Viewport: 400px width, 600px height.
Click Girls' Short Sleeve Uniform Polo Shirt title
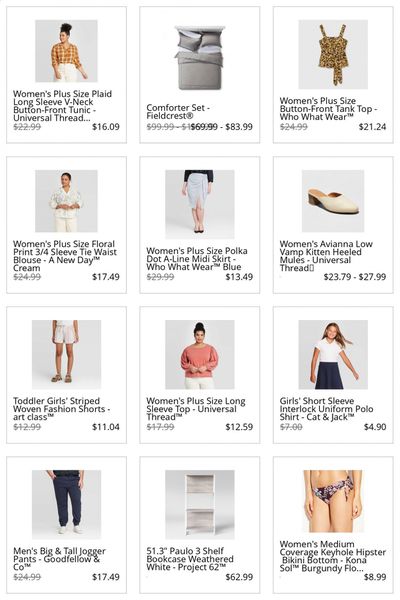click(x=326, y=409)
